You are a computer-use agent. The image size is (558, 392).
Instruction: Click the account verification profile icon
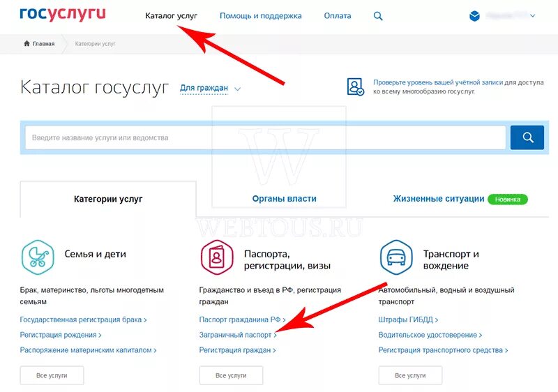[356, 86]
